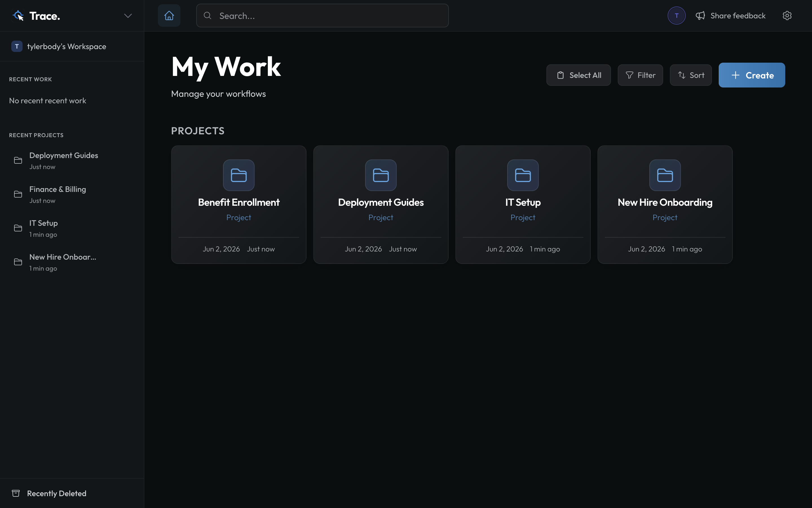Open Recently Deleted
Screen dimensions: 812x508
pos(49,493)
